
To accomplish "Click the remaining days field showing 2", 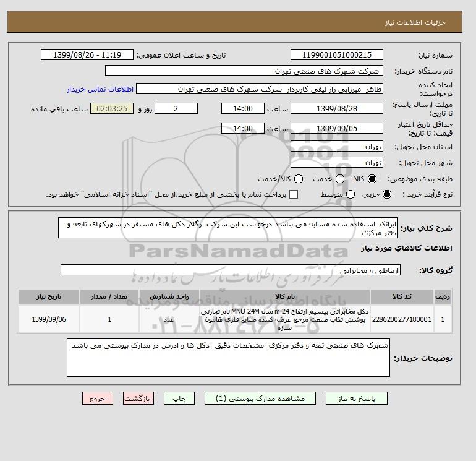I will point(176,108).
